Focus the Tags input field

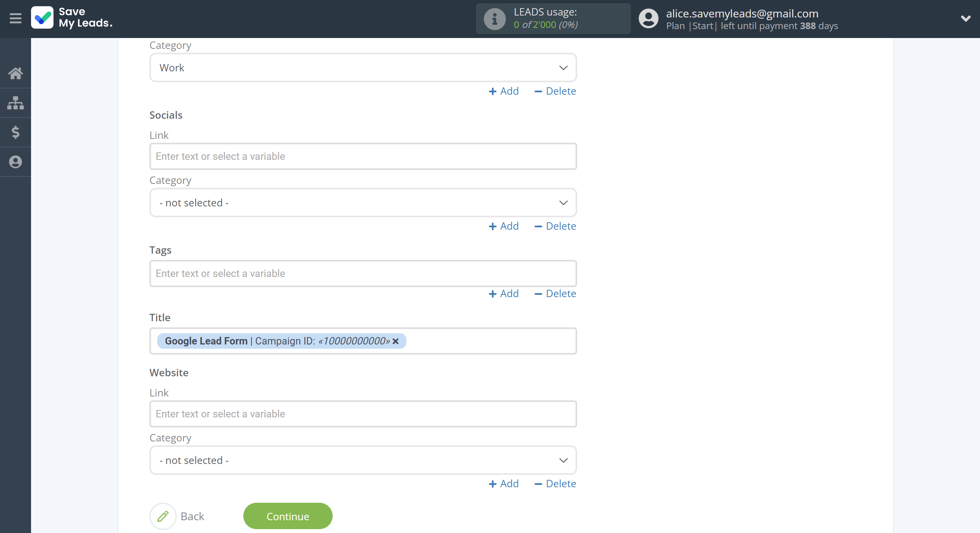click(363, 273)
